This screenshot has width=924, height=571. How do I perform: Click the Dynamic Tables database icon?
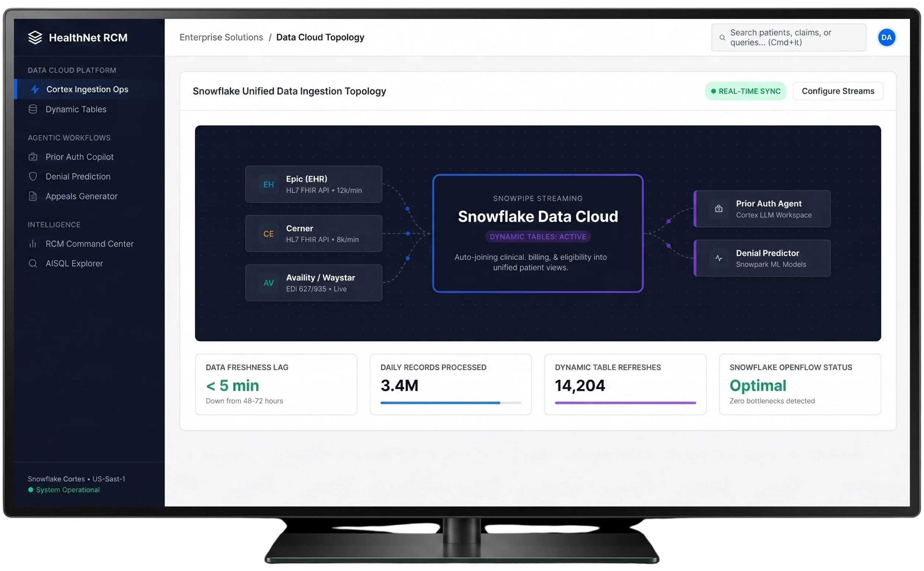pyautogui.click(x=33, y=109)
